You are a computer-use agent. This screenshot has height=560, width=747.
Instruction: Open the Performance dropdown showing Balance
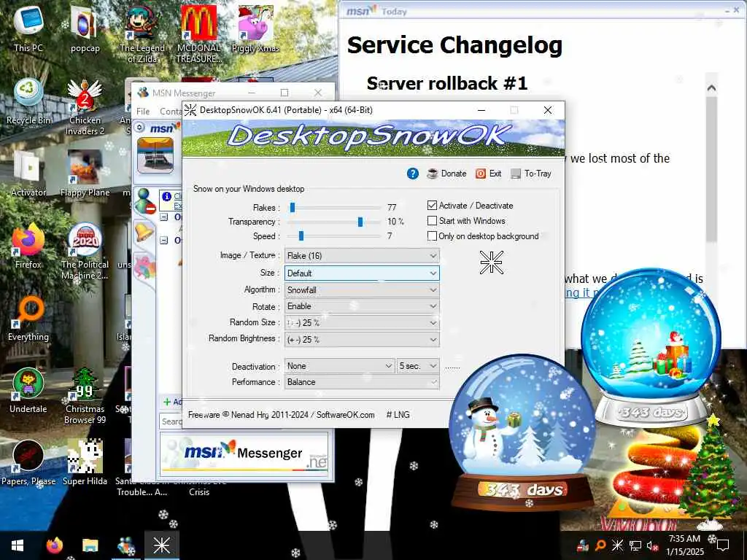pyautogui.click(x=362, y=382)
